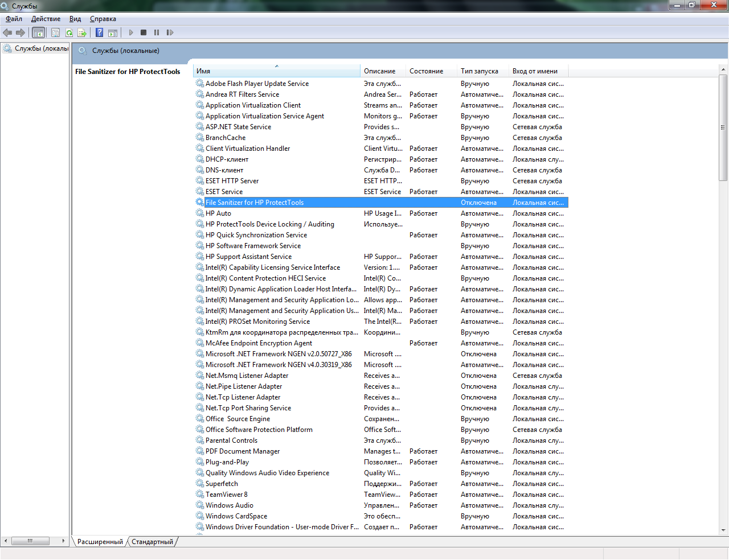Viewport: 729px width, 560px height.
Task: Select the DHCP-клиент service
Action: point(381,159)
